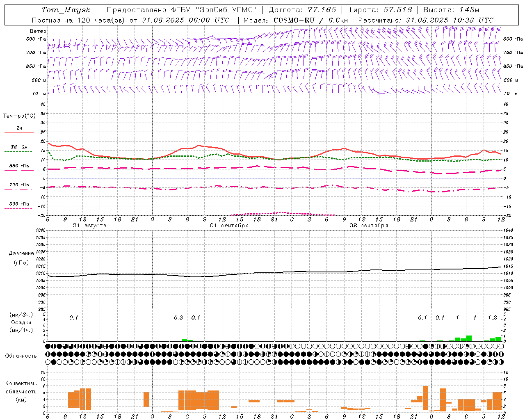Click the 500 гПа temperature legend label

[19, 204]
